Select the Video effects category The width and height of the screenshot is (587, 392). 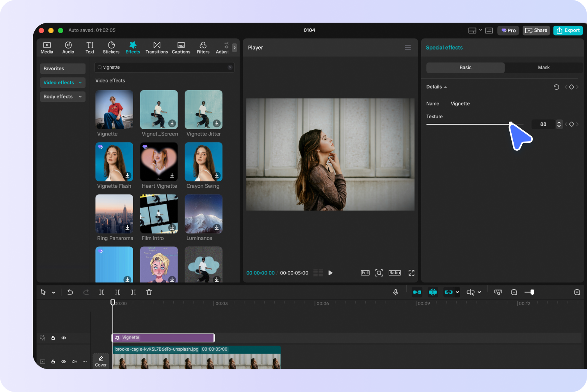[62, 82]
